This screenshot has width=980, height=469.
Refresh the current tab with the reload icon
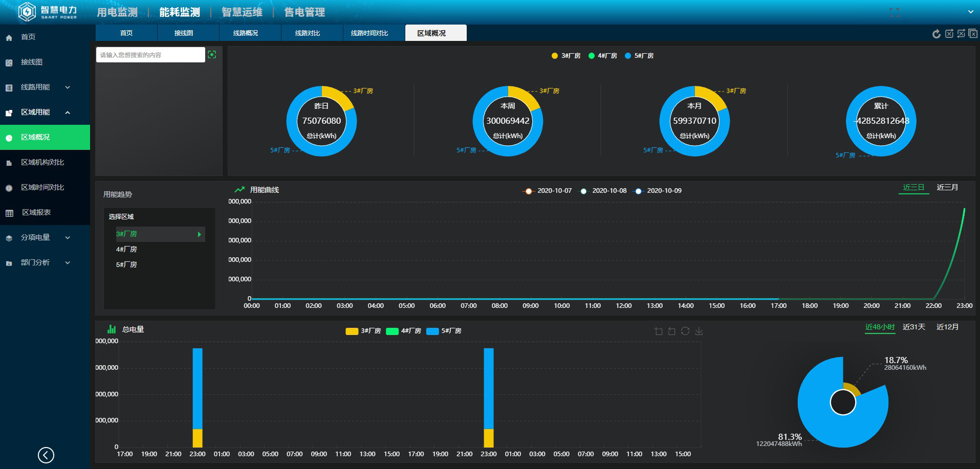936,34
